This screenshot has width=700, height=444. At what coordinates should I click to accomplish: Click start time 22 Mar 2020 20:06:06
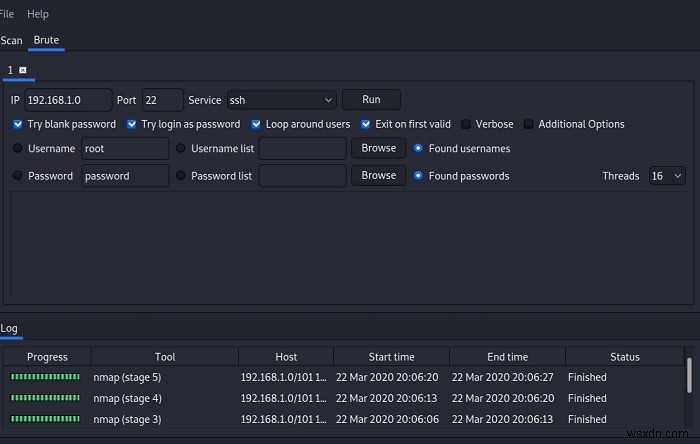pos(387,419)
